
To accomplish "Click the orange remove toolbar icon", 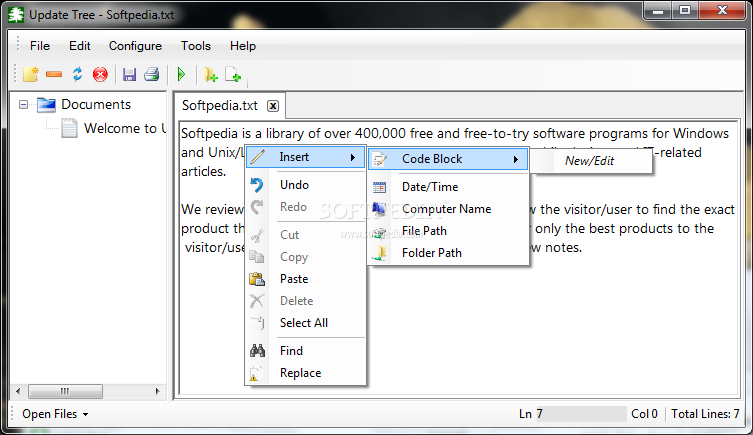I will (x=54, y=74).
